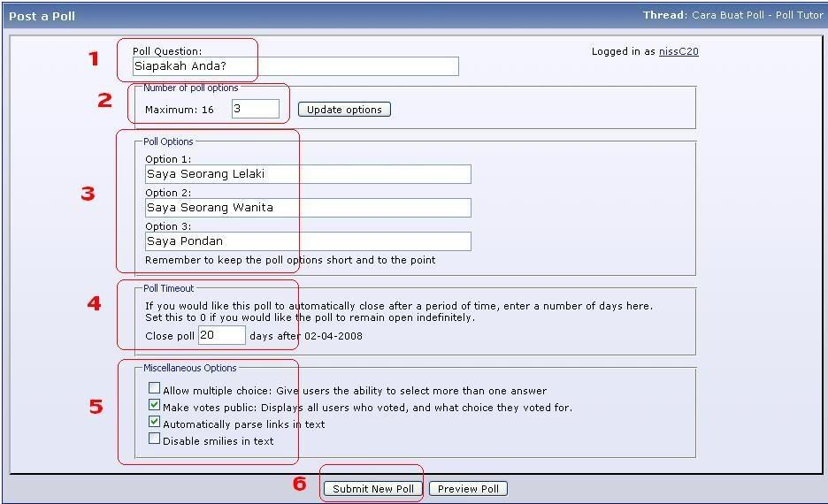This screenshot has width=828, height=504.
Task: Click the Update options button
Action: click(344, 110)
